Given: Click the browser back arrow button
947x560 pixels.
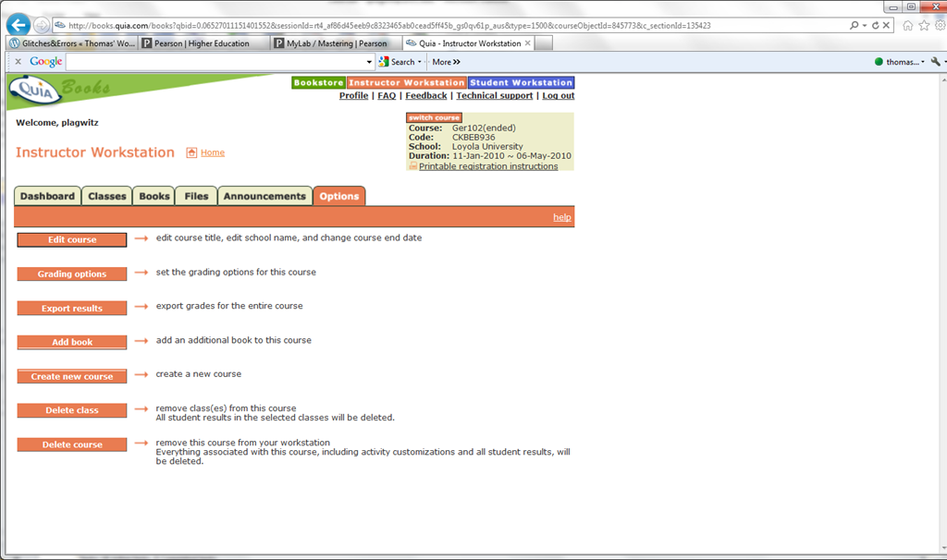Looking at the screenshot, I should tap(18, 25).
